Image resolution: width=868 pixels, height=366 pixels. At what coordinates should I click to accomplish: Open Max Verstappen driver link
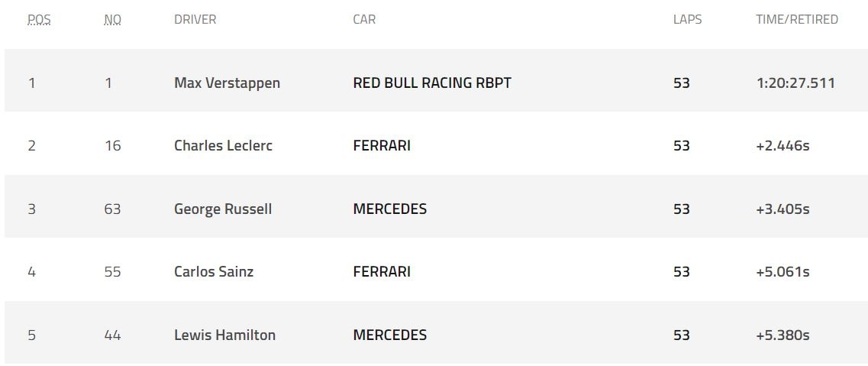point(227,83)
